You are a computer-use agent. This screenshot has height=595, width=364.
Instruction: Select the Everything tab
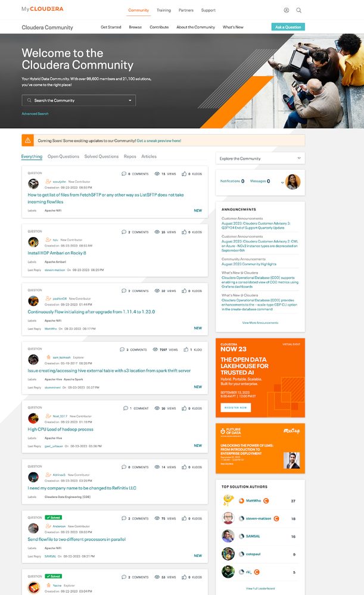(32, 156)
